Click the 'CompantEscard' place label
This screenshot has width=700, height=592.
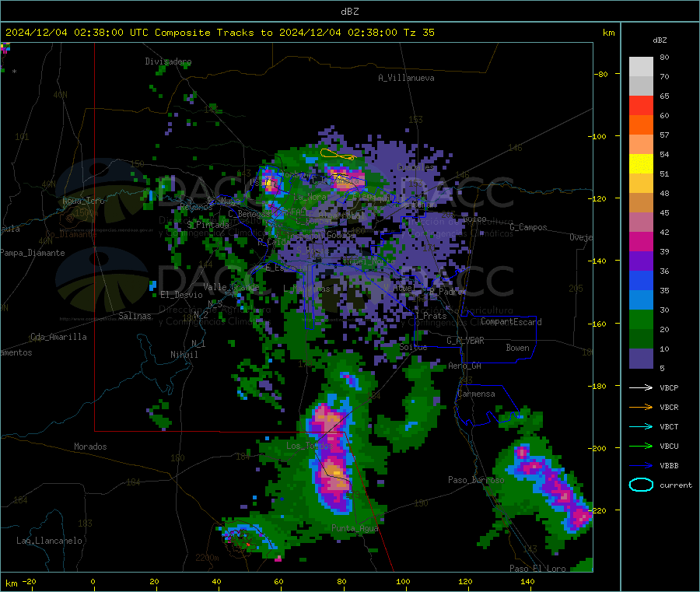tap(511, 322)
